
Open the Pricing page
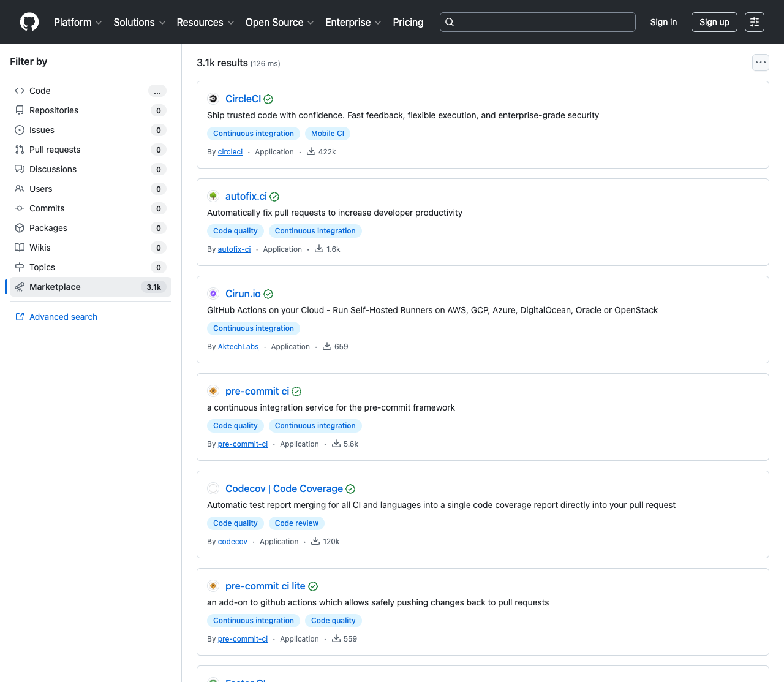[x=408, y=22]
